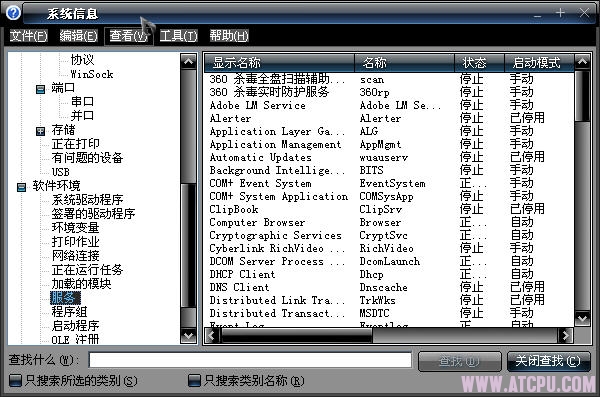This screenshot has height=397, width=600.
Task: Click the 查找 button
Action: tap(459, 361)
